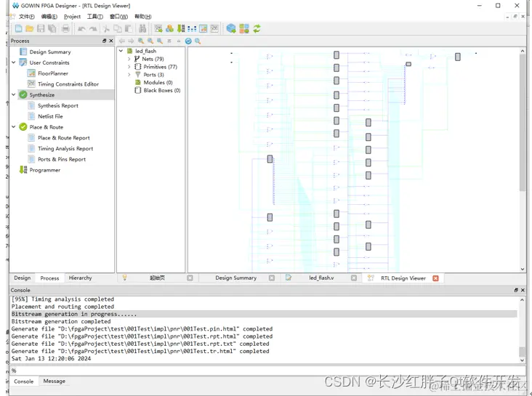Viewport: 532px width, 396px height.
Task: Click the colored squares Place & Route icon
Action: click(x=244, y=28)
